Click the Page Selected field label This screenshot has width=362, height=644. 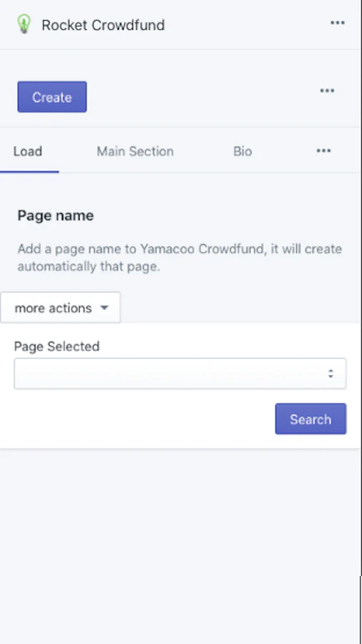pyautogui.click(x=57, y=346)
